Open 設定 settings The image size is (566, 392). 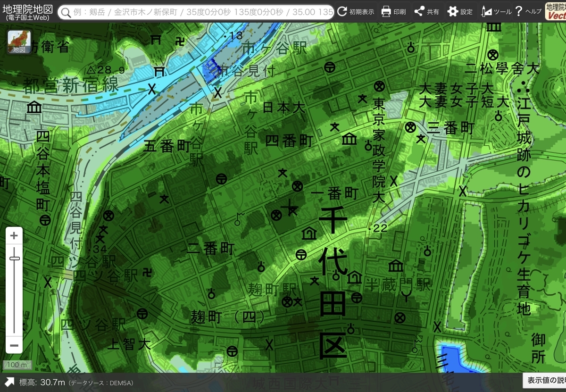tap(460, 12)
